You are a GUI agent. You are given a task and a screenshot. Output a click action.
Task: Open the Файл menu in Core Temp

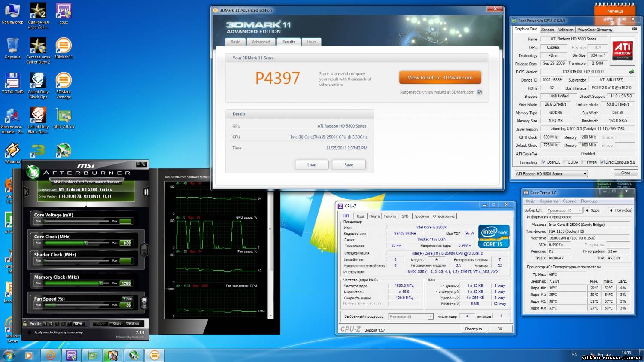point(531,201)
